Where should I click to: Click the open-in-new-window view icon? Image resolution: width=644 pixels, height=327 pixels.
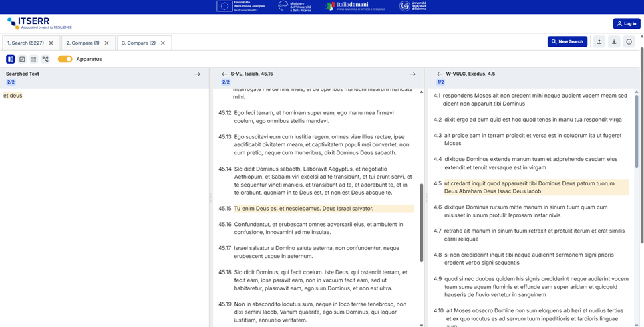22,59
